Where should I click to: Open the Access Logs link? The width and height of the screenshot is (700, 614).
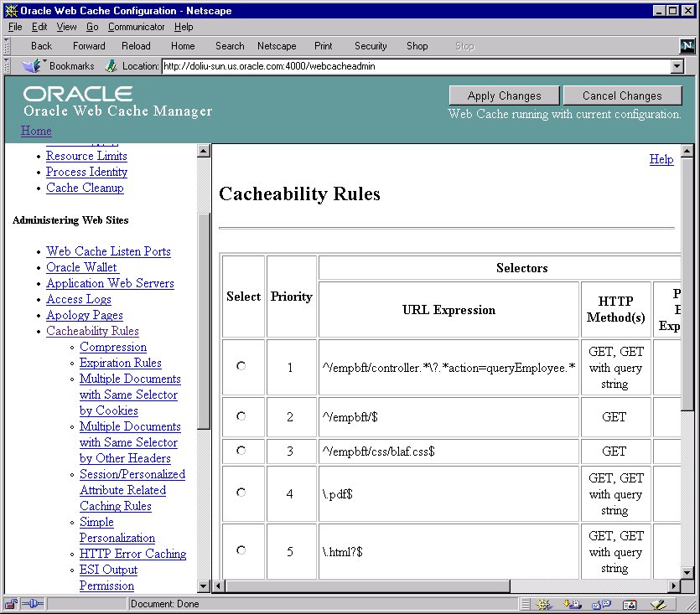point(79,299)
